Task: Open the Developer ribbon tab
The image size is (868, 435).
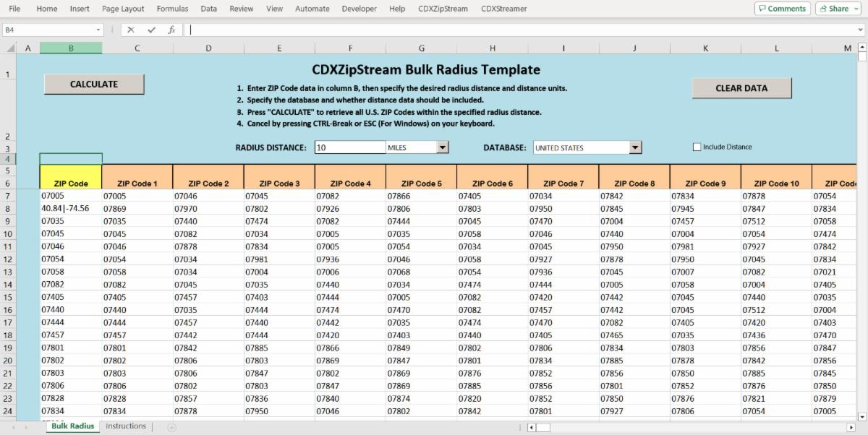Action: pos(359,9)
